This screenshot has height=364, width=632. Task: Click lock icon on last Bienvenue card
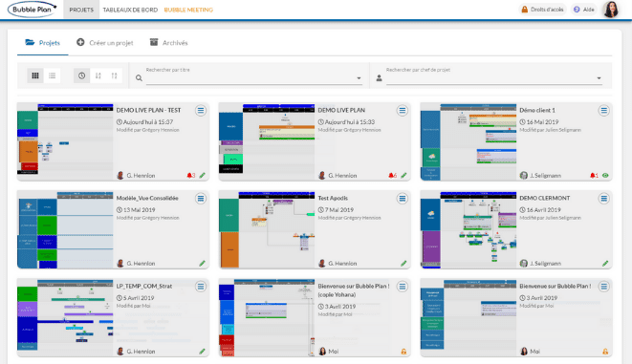[x=605, y=352]
